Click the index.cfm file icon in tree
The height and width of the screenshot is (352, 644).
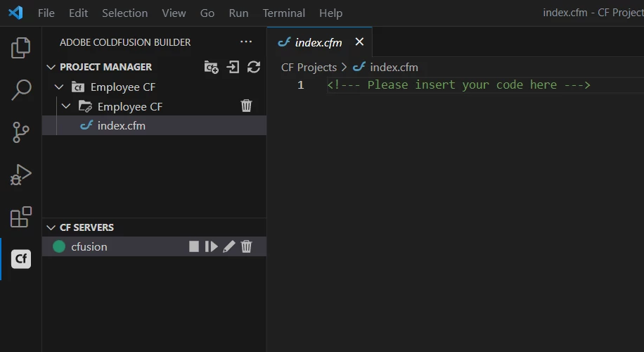pyautogui.click(x=86, y=125)
